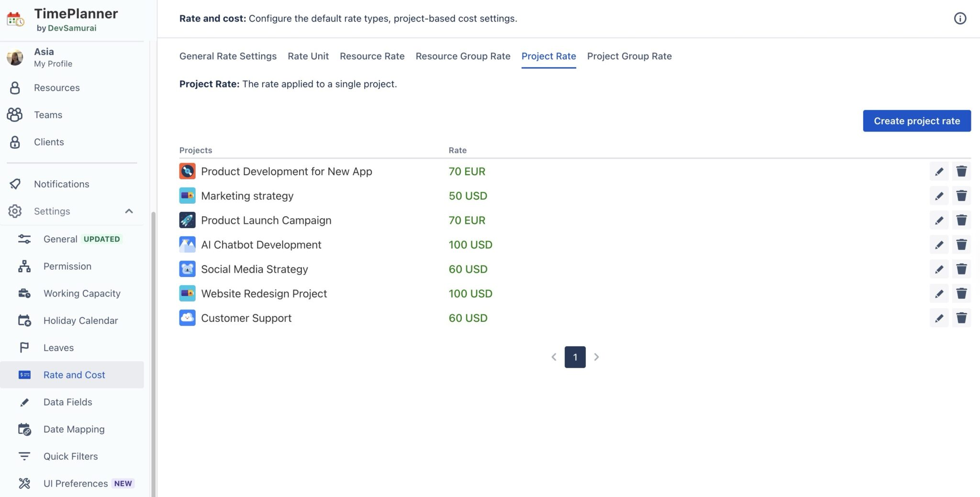Image resolution: width=980 pixels, height=497 pixels.
Task: Open the Notifications page
Action: (61, 184)
